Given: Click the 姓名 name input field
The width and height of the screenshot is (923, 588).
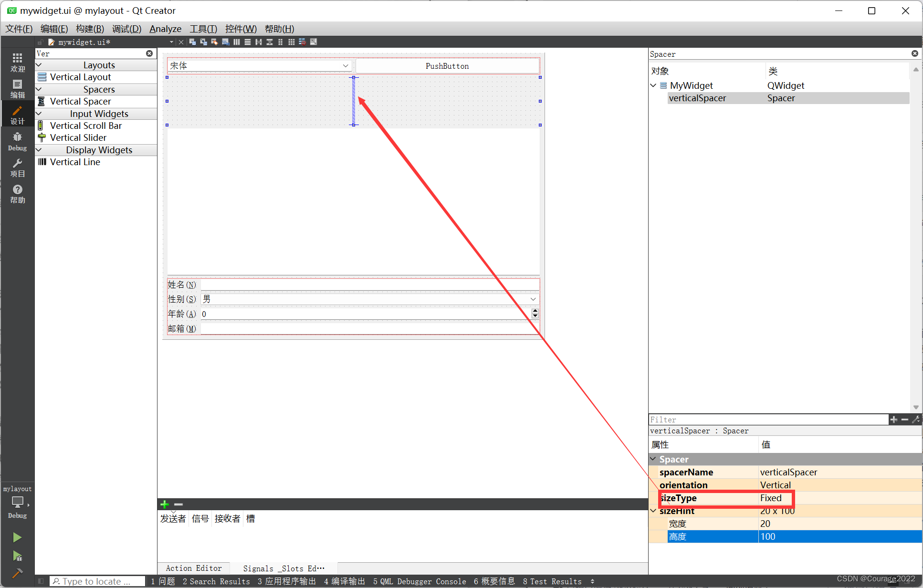Looking at the screenshot, I should pyautogui.click(x=370, y=285).
